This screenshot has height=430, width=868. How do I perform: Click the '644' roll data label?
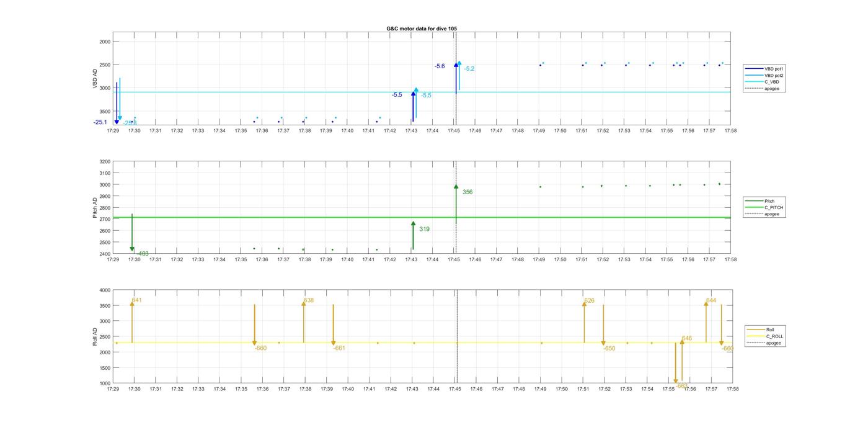[711, 300]
